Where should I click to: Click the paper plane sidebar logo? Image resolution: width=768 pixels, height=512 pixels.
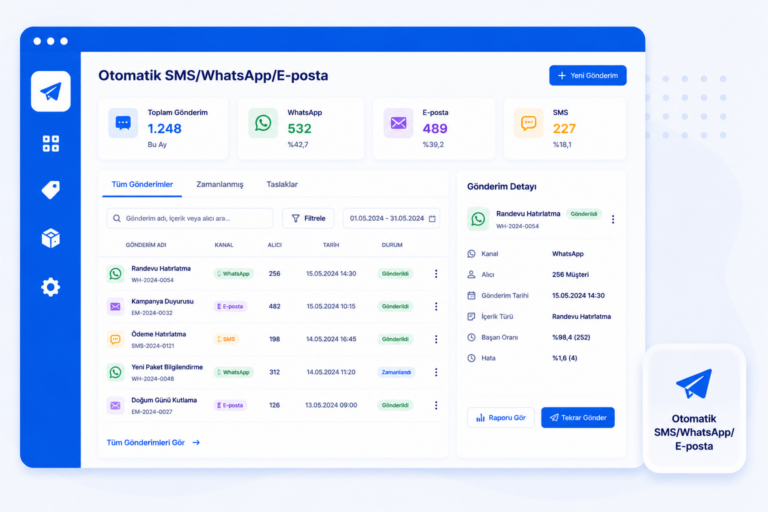tap(50, 92)
